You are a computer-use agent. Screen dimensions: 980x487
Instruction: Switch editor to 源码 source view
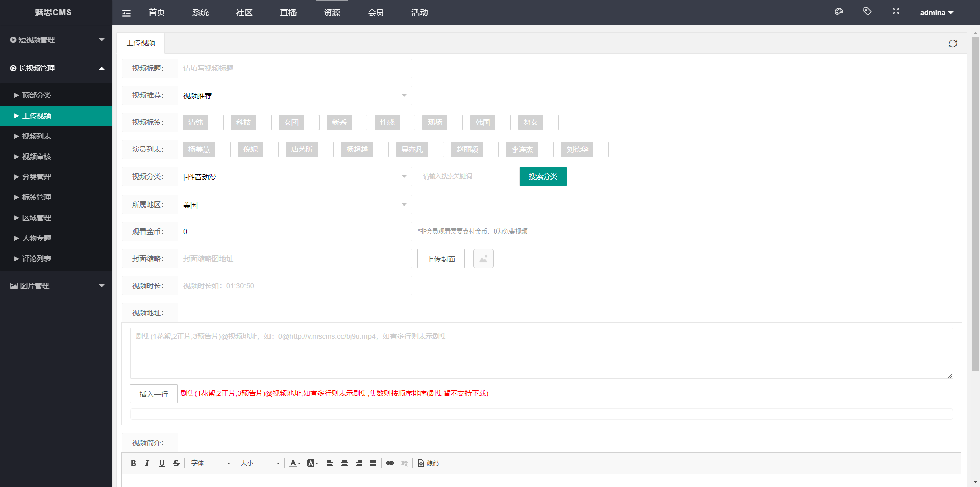[428, 463]
